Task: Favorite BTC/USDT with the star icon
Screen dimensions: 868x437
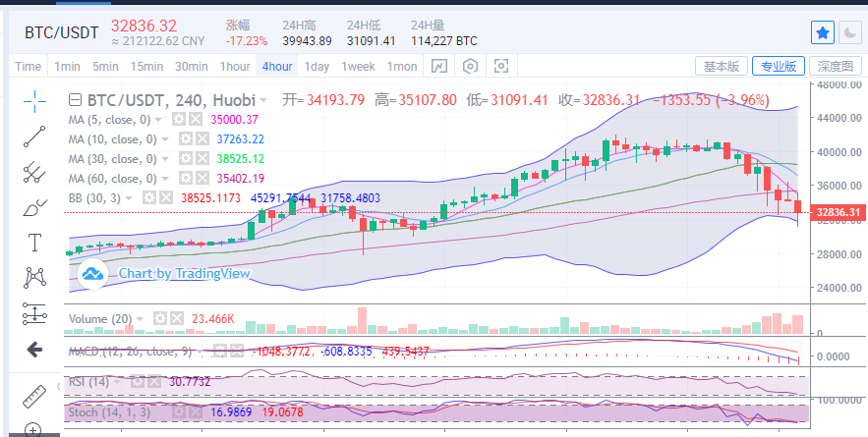Action: [x=823, y=33]
